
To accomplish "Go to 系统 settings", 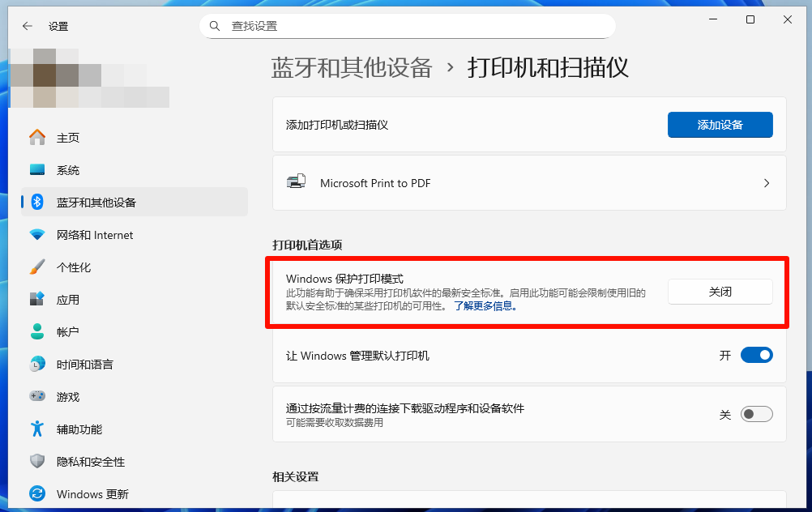I will click(x=135, y=170).
